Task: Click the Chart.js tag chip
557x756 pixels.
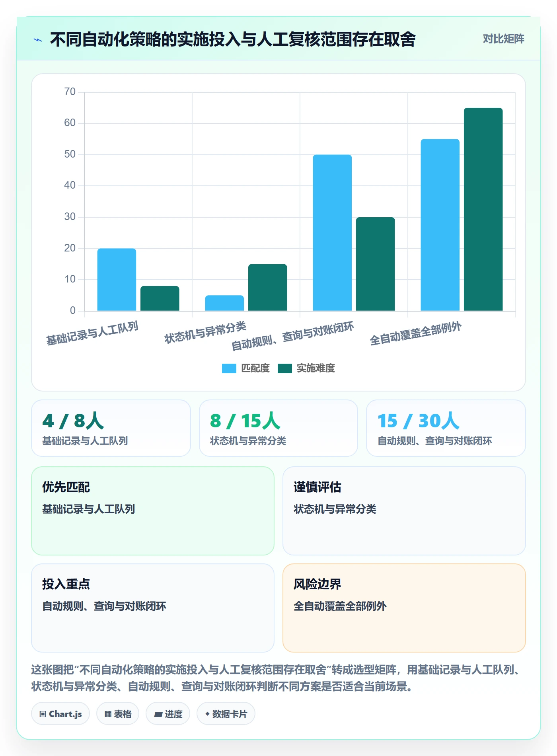Action: click(60, 714)
